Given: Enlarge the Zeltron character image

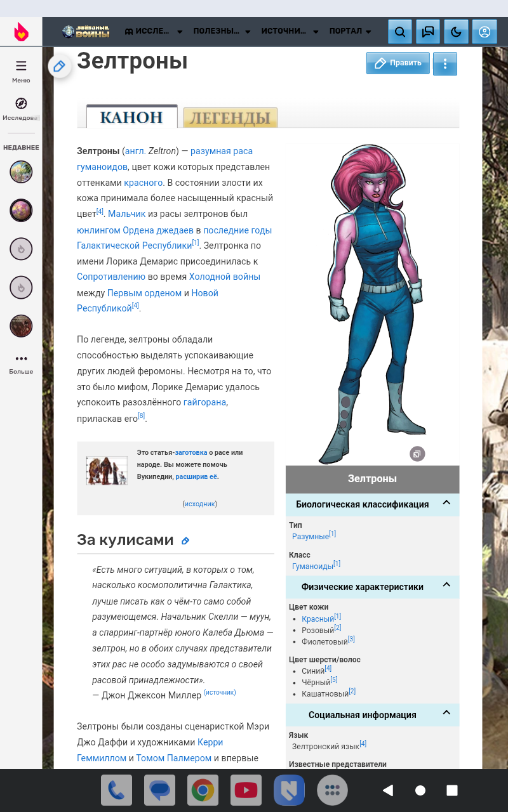Looking at the screenshot, I should point(417,454).
